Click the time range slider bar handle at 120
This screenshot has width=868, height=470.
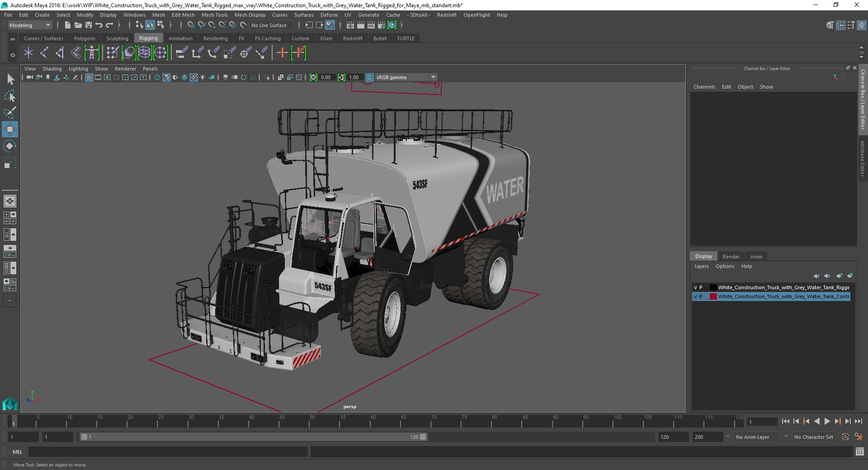(x=423, y=437)
